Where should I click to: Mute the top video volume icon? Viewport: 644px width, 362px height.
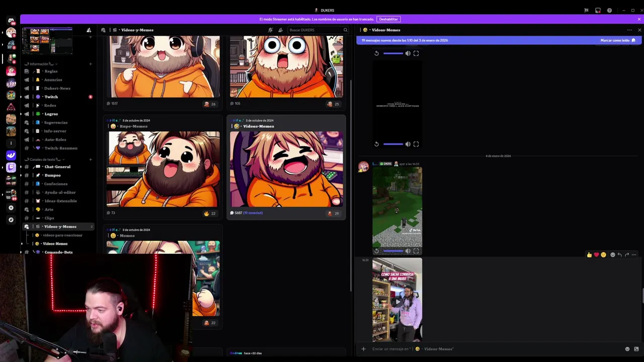[x=408, y=53]
